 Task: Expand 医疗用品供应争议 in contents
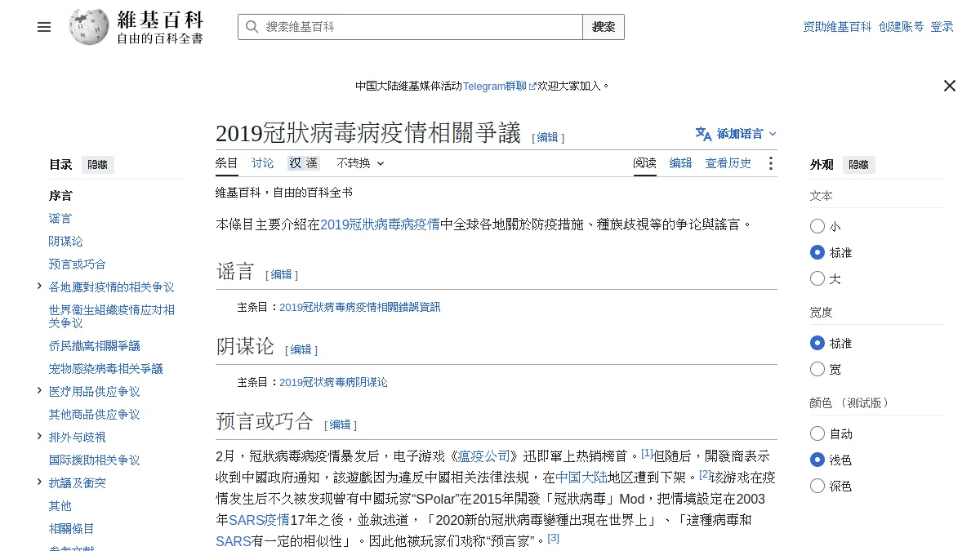point(39,391)
